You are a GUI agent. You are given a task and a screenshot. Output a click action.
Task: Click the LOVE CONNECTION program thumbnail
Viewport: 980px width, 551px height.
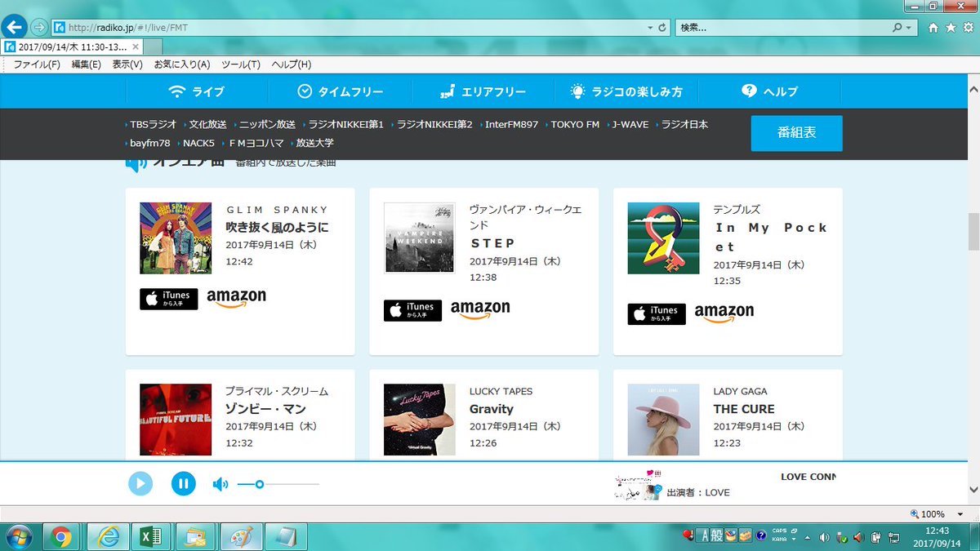637,483
